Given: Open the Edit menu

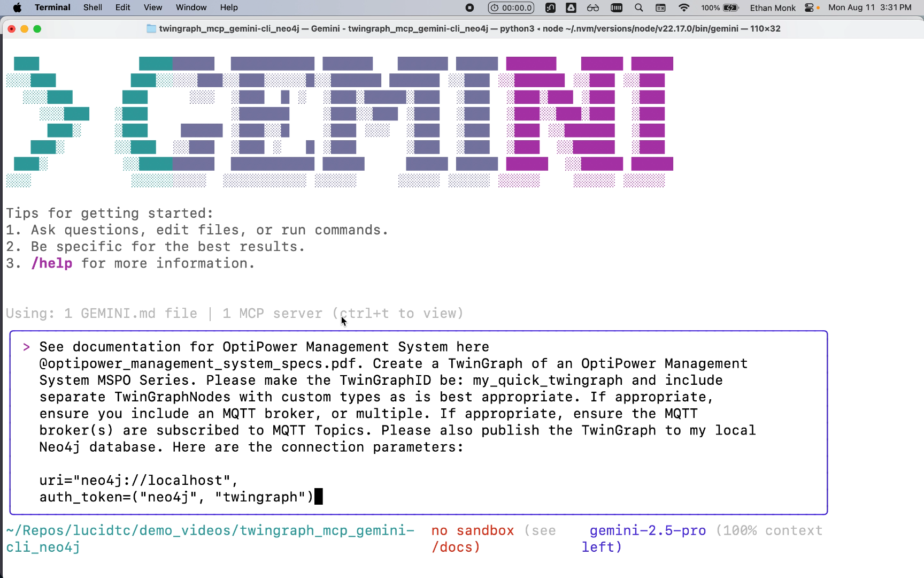Looking at the screenshot, I should coord(122,7).
